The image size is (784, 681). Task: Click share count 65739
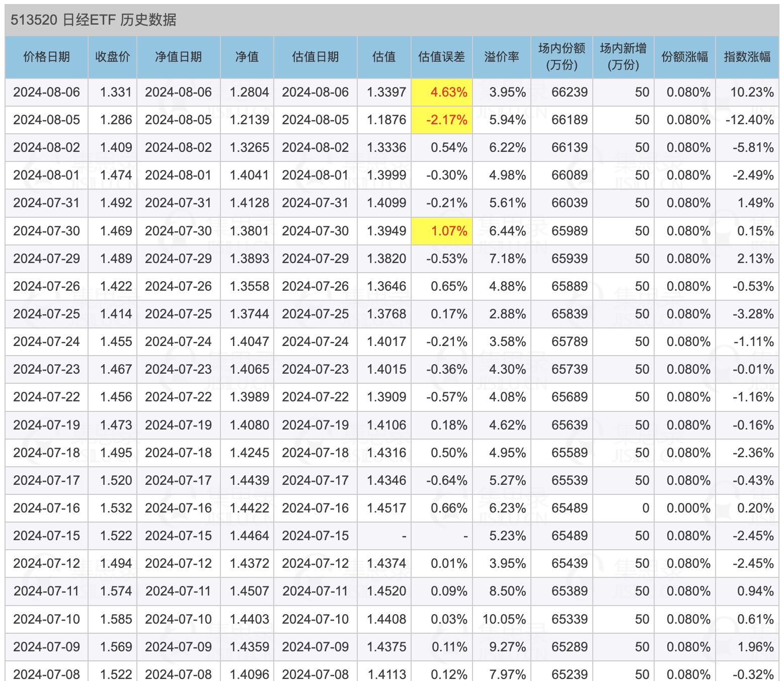coord(569,370)
